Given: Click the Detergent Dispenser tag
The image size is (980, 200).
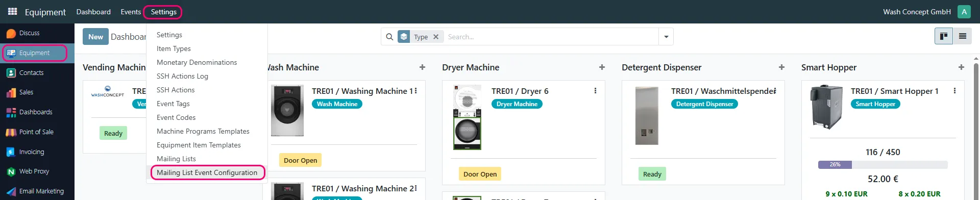Looking at the screenshot, I should point(704,104).
